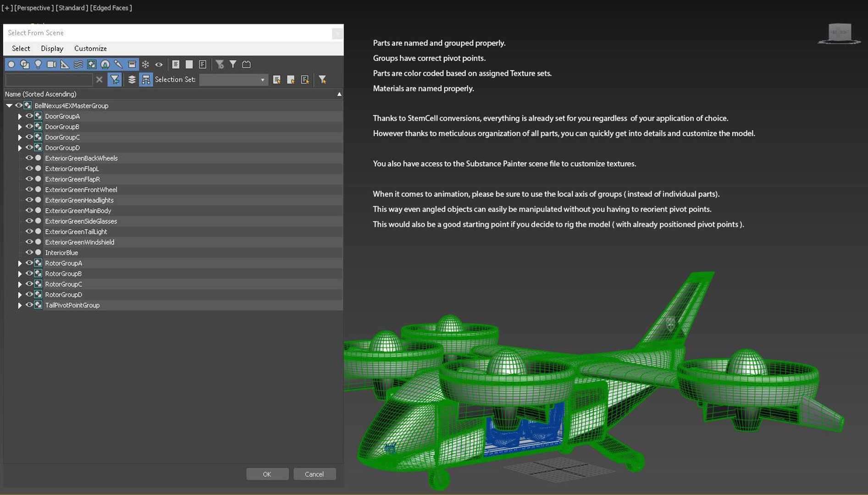Open the Display menu
This screenshot has height=495, width=868.
click(52, 49)
